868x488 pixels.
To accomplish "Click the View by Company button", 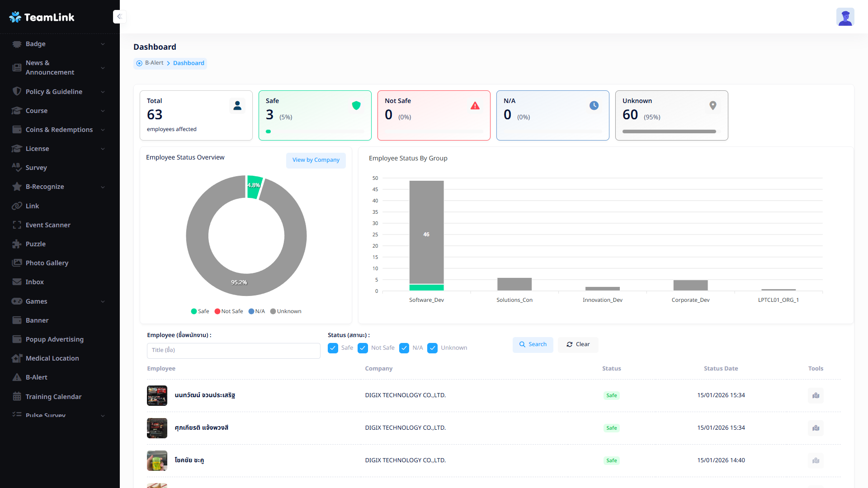I will click(316, 160).
